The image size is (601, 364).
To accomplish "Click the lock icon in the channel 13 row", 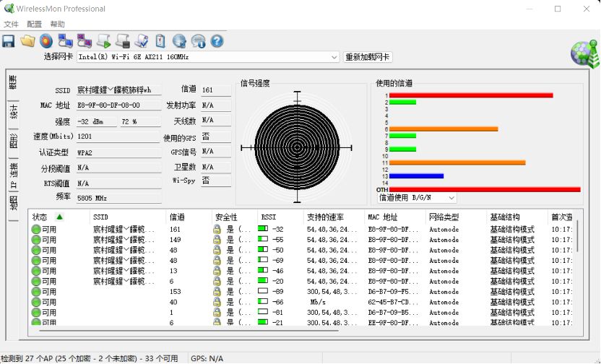I will coord(217,271).
